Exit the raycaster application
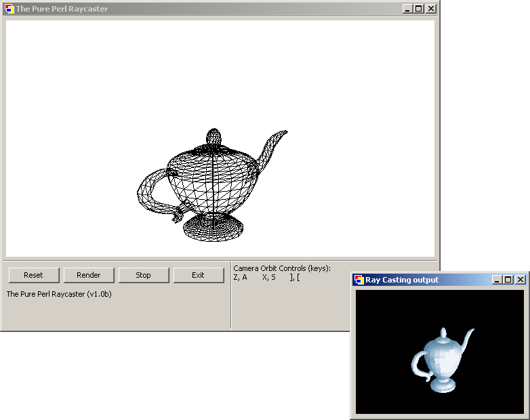Viewport: 530px width, 420px height. click(x=199, y=275)
